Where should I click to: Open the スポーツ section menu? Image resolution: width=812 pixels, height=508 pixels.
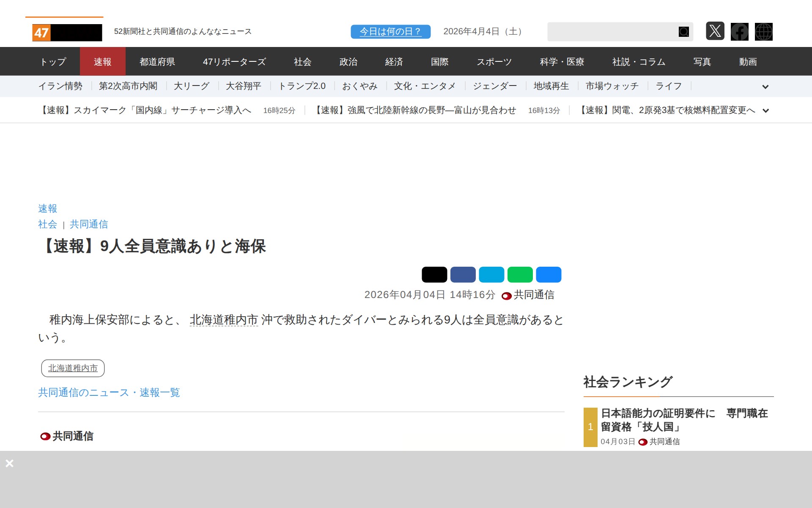(x=494, y=61)
